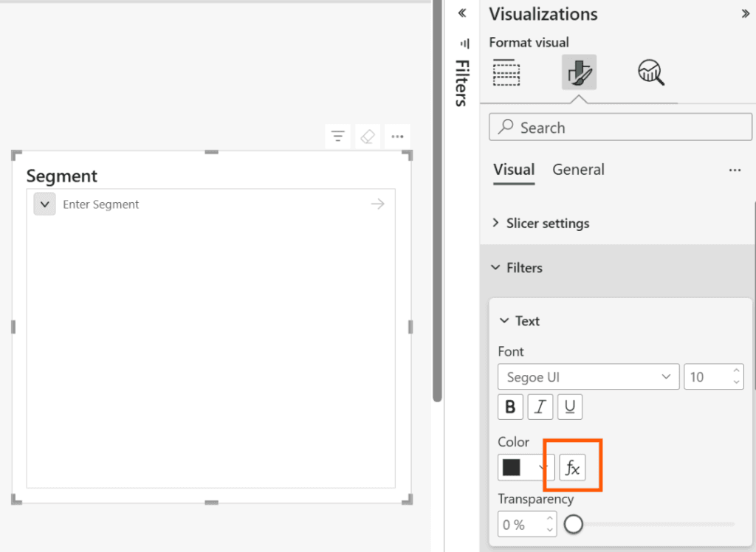
Task: Select the Visual tab
Action: click(514, 170)
